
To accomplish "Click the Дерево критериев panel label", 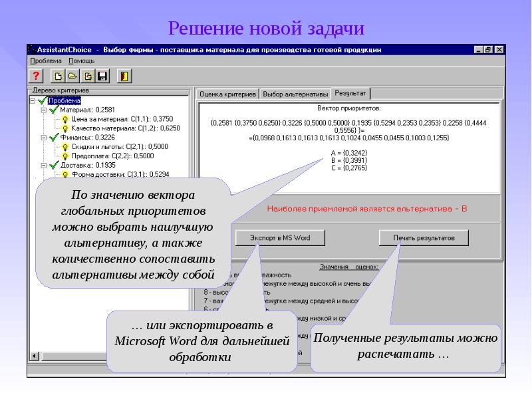I will (61, 90).
